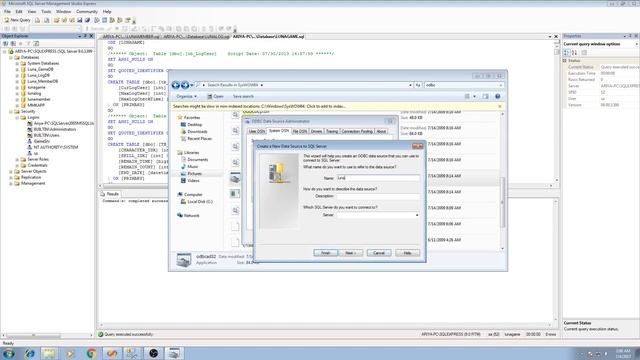640x360 pixels.
Task: Open the Community menu
Action: pyautogui.click(x=87, y=11)
